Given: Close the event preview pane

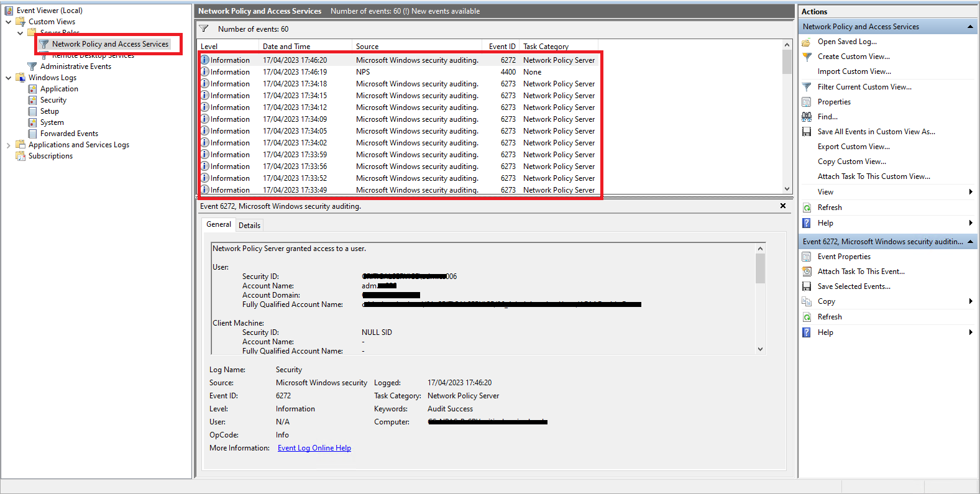Looking at the screenshot, I should coord(782,206).
